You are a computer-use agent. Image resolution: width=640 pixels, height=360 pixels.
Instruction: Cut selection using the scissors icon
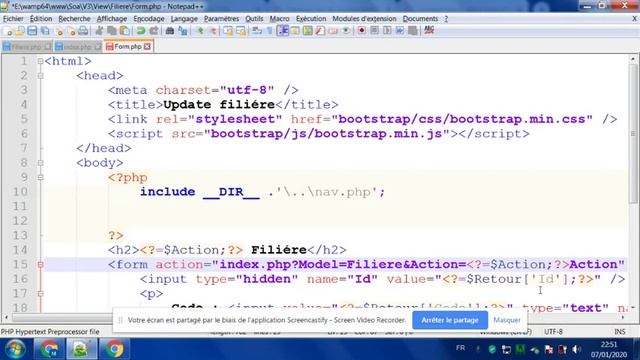pos(99,31)
